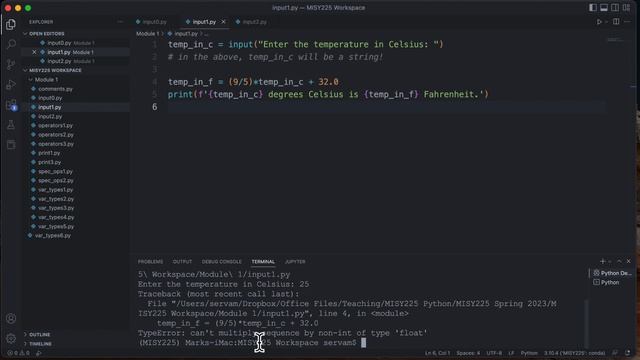This screenshot has width=640, height=360.
Task: Expand the Outline section
Action: point(40,334)
